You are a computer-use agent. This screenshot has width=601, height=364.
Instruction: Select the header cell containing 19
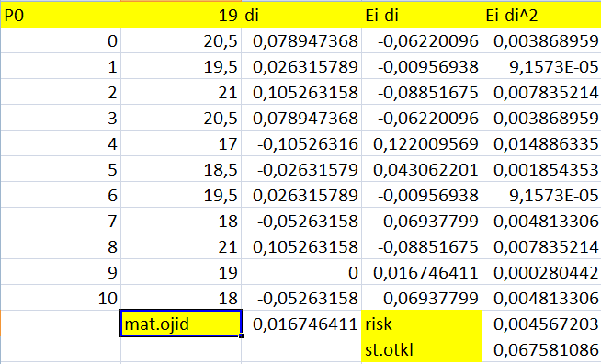pos(181,16)
